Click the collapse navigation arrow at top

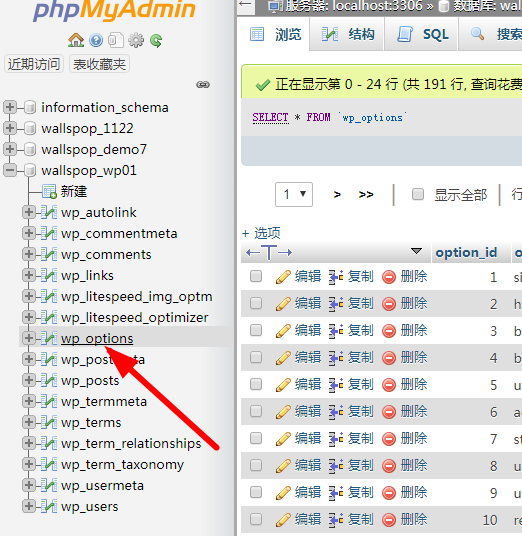tap(245, 4)
